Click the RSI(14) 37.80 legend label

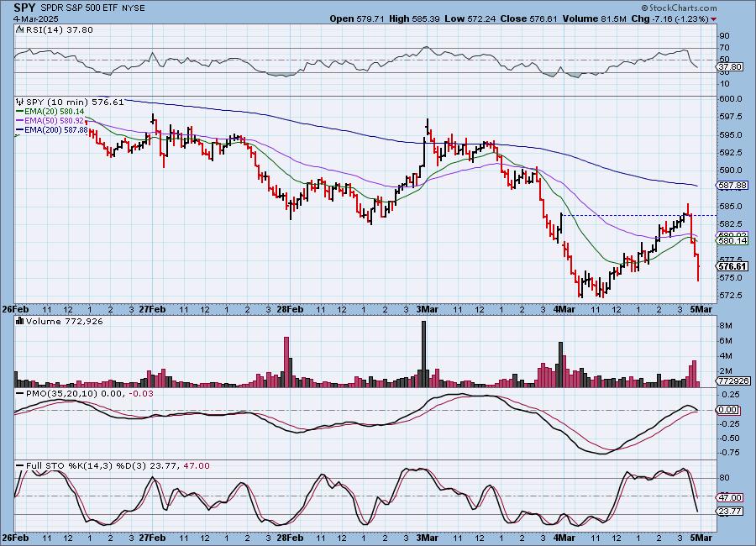click(x=60, y=29)
